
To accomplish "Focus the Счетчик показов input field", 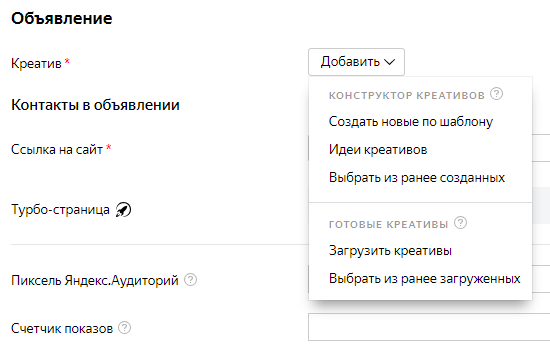I will [429, 327].
